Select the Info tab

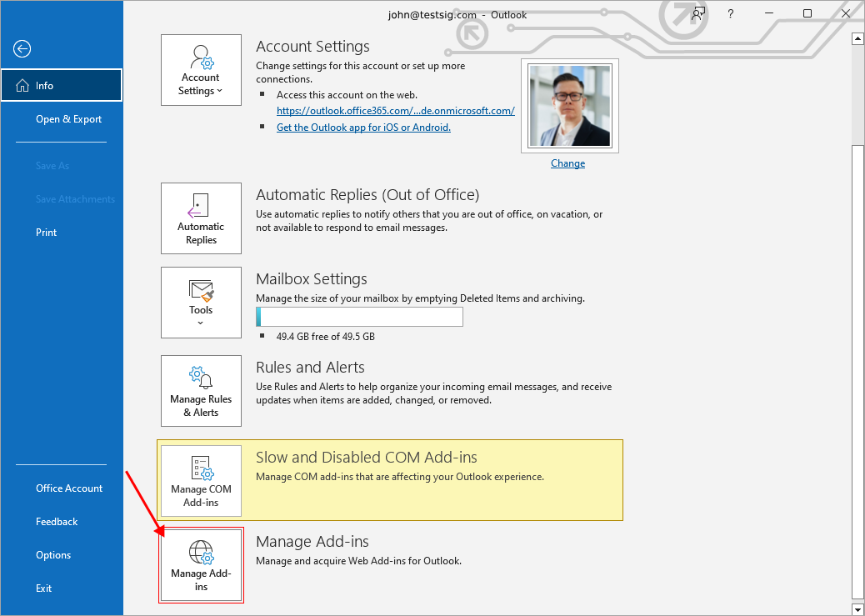coord(62,85)
